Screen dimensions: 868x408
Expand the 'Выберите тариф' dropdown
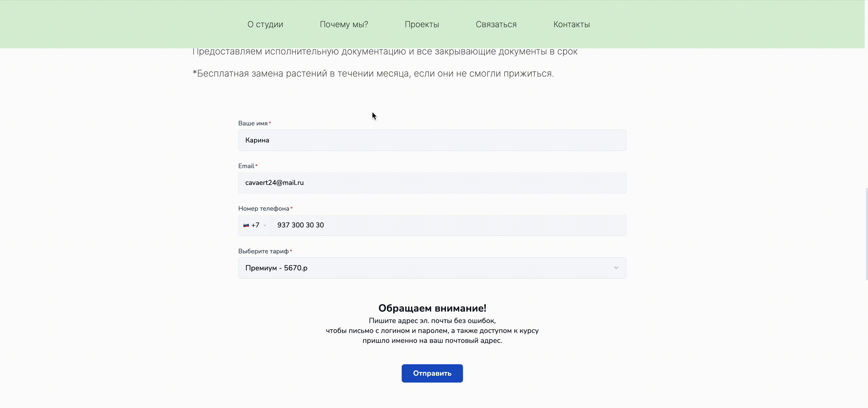432,268
